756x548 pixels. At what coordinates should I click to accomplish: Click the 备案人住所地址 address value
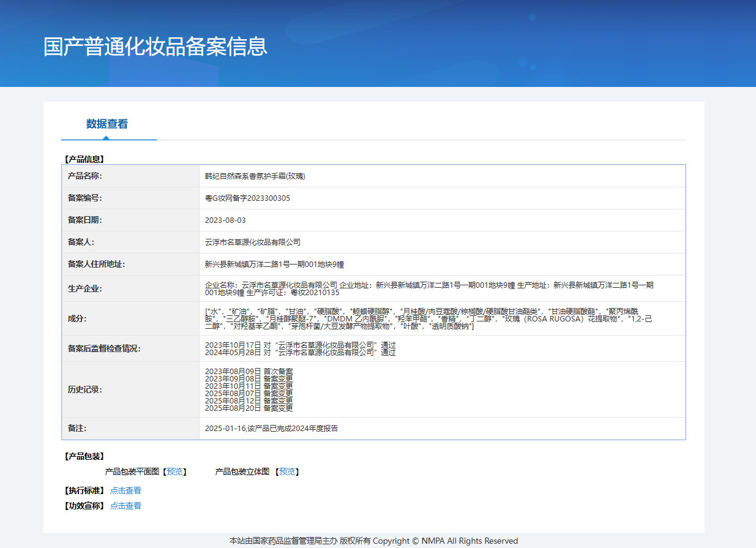[274, 265]
